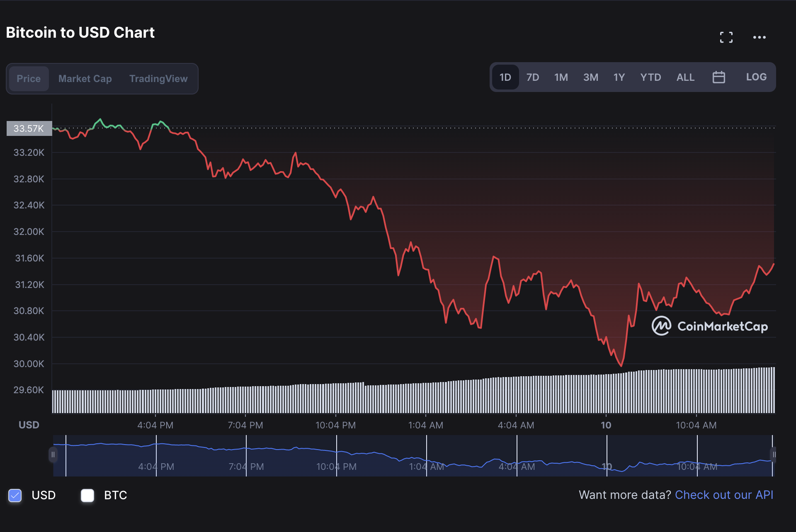
Task: Open the calendar date range picker
Action: click(718, 77)
